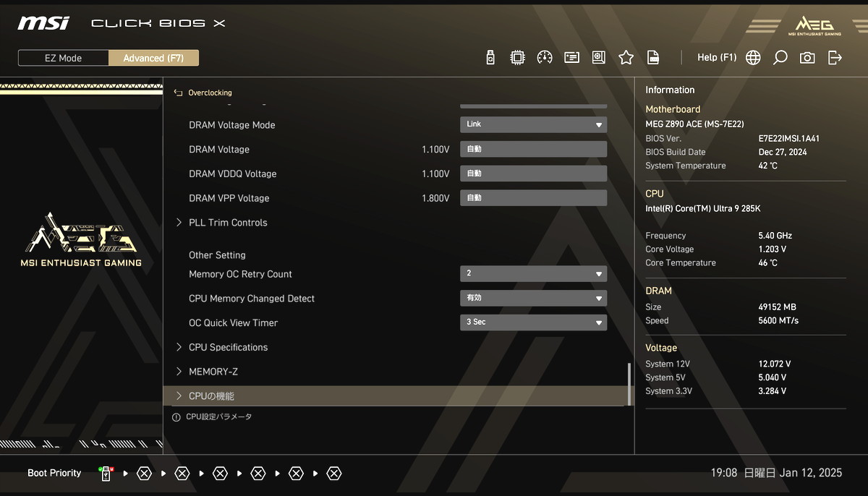Click the 1.800V DRAM VPP value
The width and height of the screenshot is (868, 496).
[x=435, y=198]
